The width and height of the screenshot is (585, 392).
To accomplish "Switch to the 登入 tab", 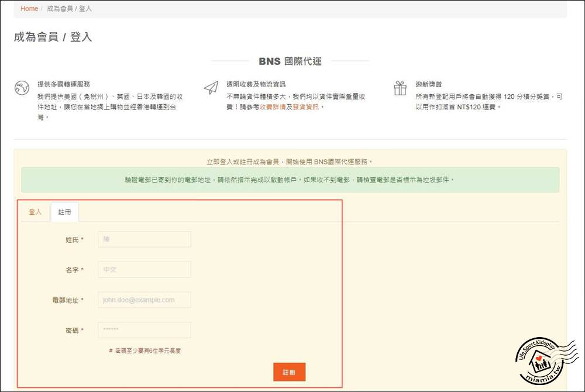I will tap(35, 212).
